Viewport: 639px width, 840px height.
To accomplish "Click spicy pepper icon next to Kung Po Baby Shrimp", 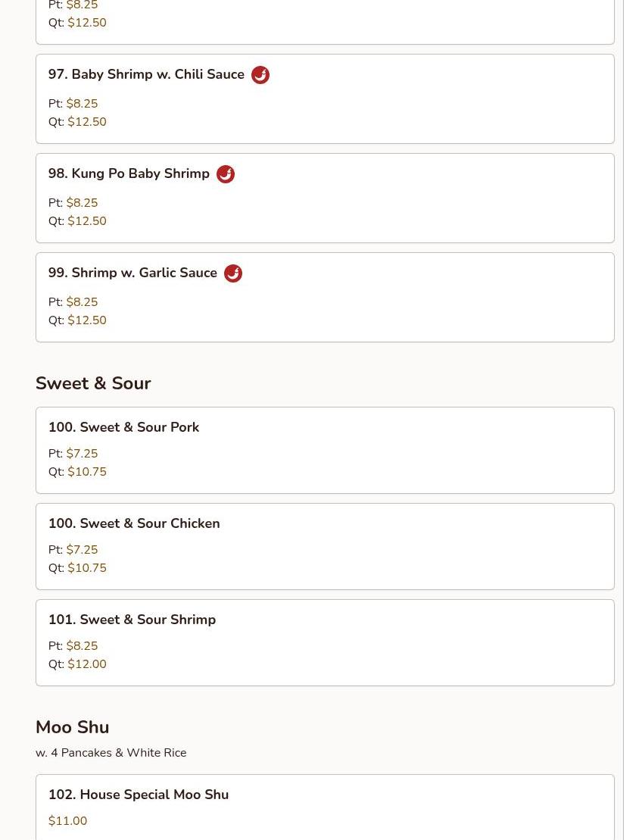I will [226, 174].
